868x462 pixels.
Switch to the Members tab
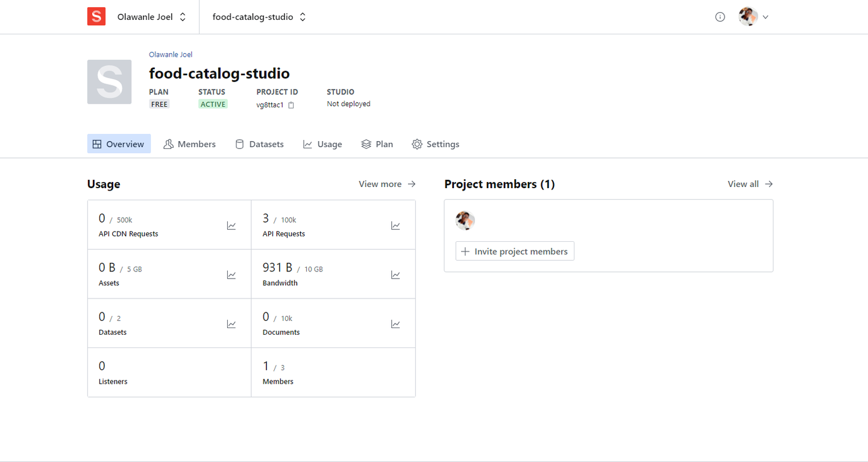189,144
